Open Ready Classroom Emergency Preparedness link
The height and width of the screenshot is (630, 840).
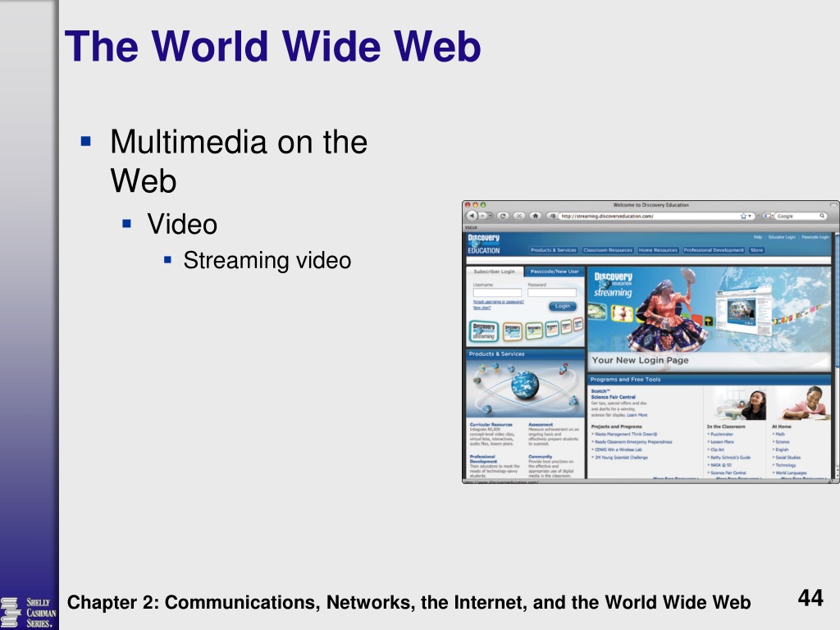click(x=633, y=442)
